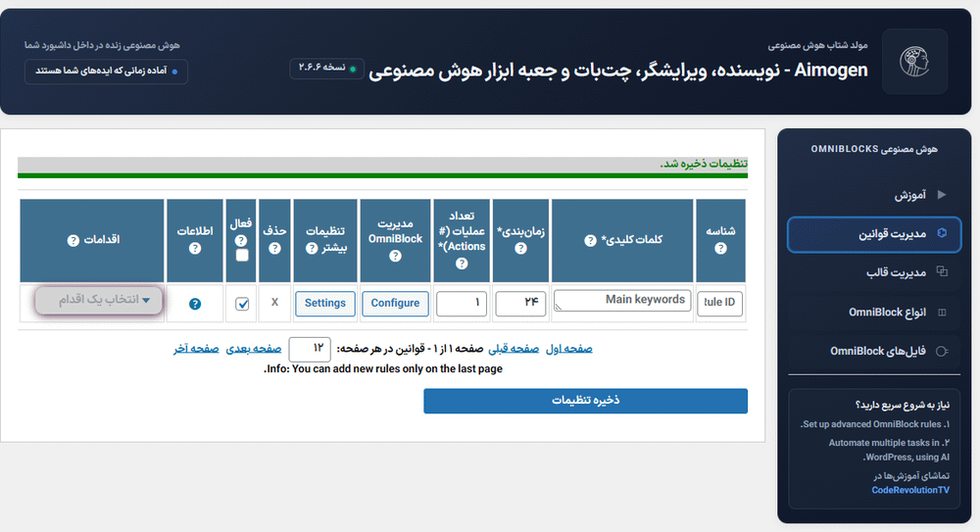The image size is (980, 532).
Task: Open مدیریت قالب sidebar menu item
Action: click(x=874, y=272)
